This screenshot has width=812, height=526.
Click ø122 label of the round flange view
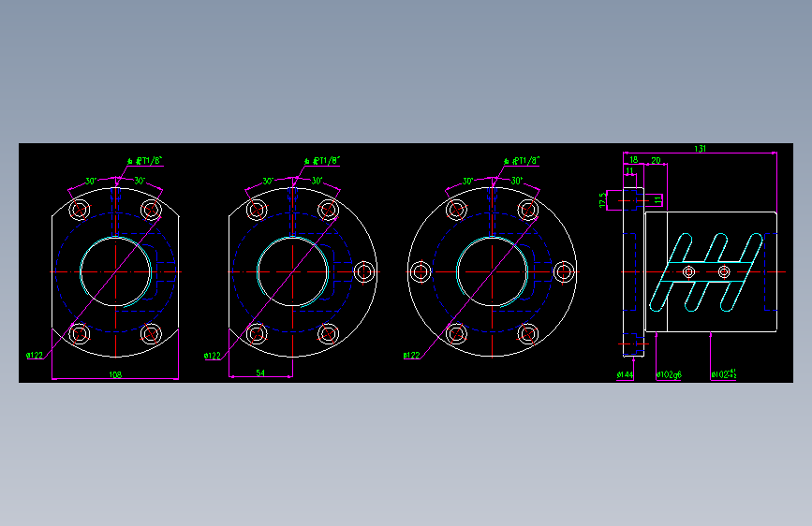(x=412, y=355)
